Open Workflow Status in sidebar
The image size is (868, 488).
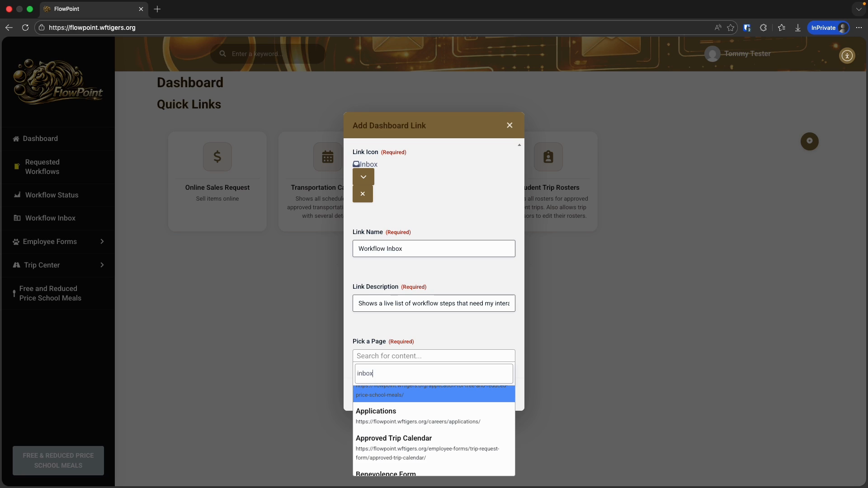click(x=52, y=195)
